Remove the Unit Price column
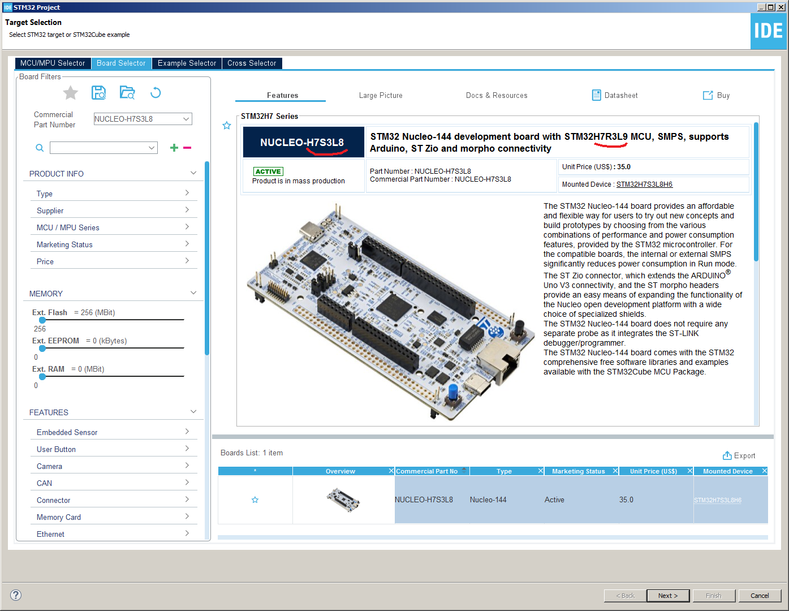Viewport: 789px width, 611px height. tap(689, 471)
